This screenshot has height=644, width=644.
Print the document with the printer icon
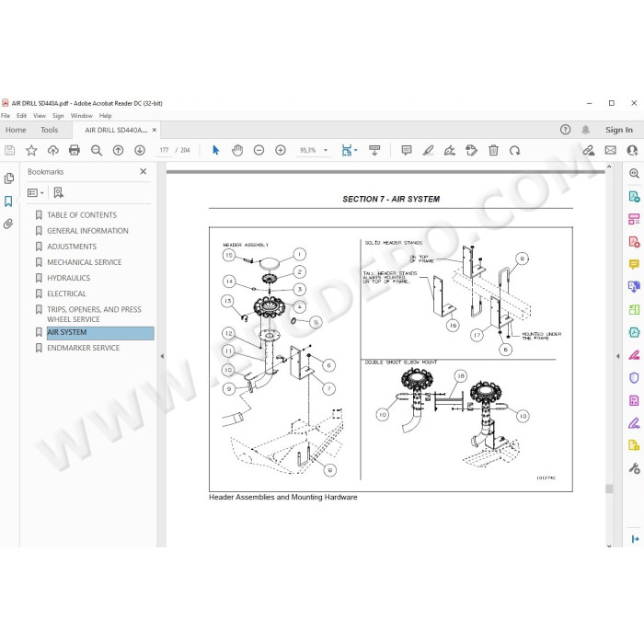[x=75, y=150]
